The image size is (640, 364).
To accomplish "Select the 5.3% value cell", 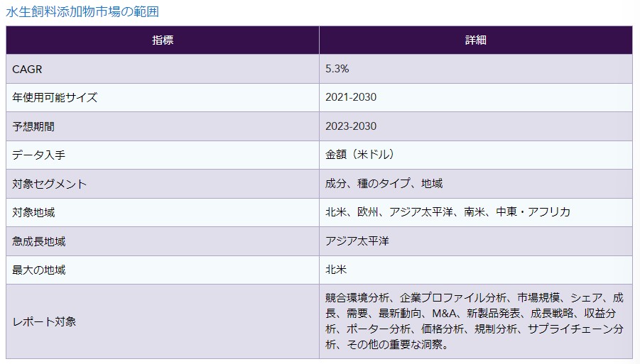I will [x=476, y=69].
